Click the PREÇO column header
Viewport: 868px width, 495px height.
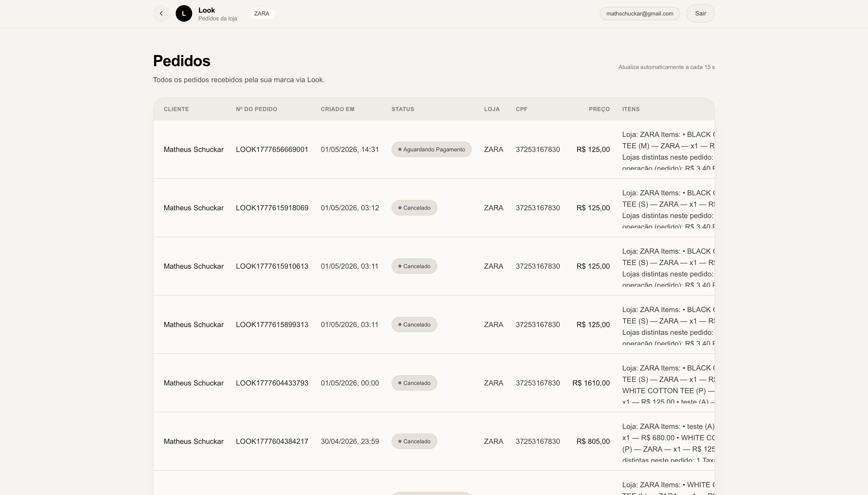click(599, 109)
